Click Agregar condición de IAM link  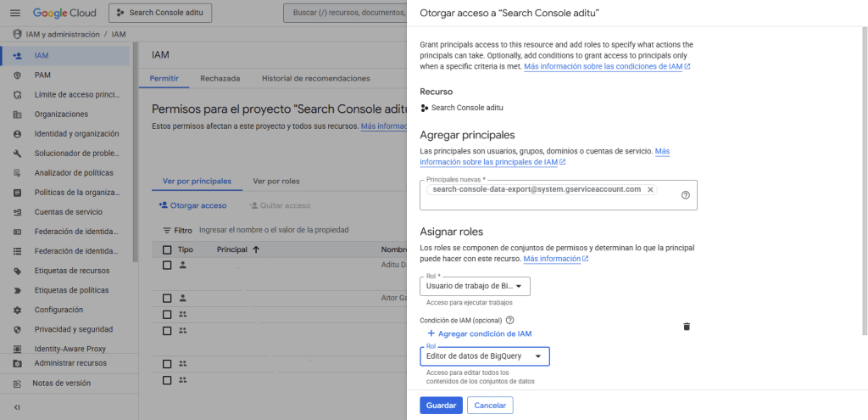pos(479,334)
